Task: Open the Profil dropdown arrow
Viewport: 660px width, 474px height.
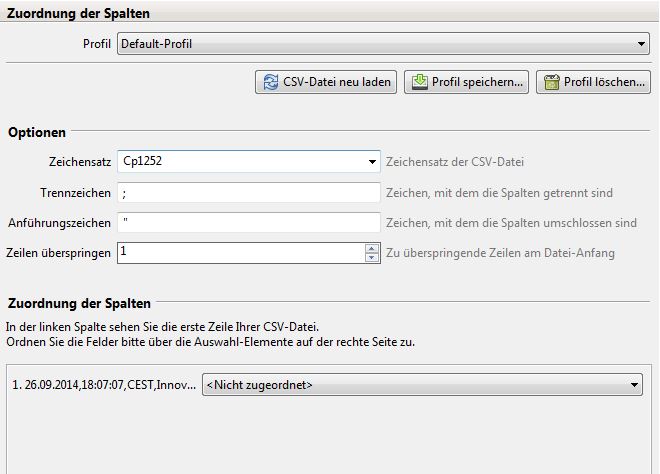Action: pyautogui.click(x=641, y=44)
